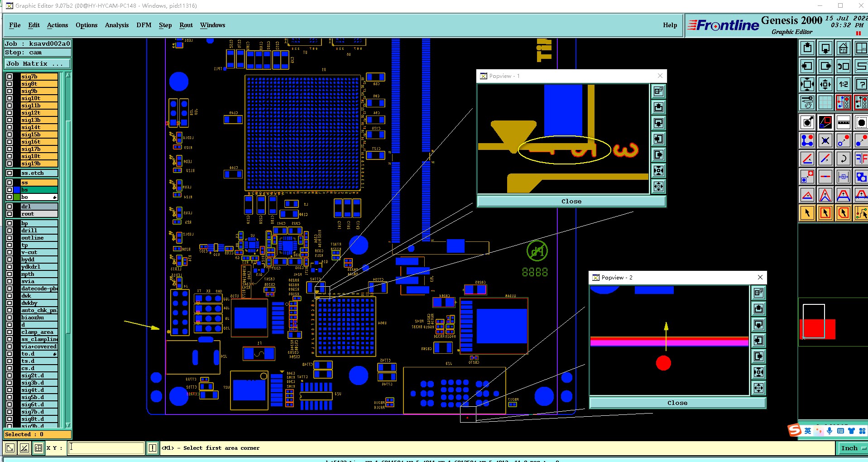The image size is (868, 462).
Task: Open the Inch units dropdown
Action: click(852, 448)
